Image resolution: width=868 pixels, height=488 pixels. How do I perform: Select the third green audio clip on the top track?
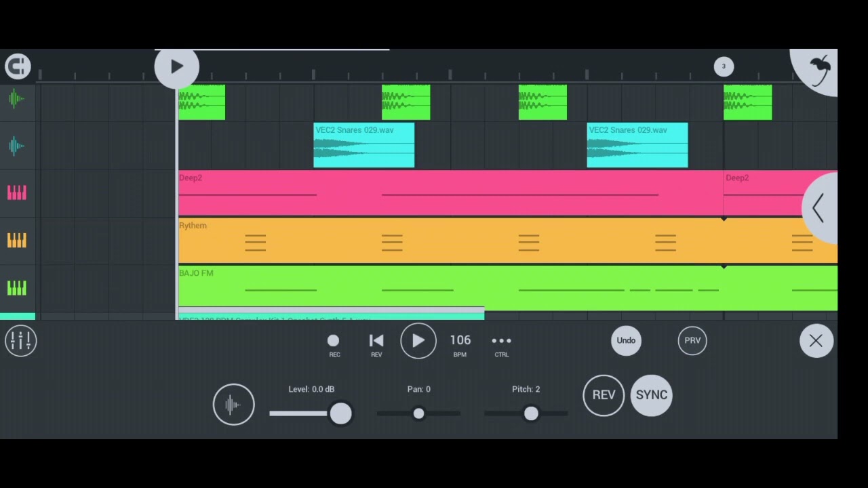[x=542, y=102]
